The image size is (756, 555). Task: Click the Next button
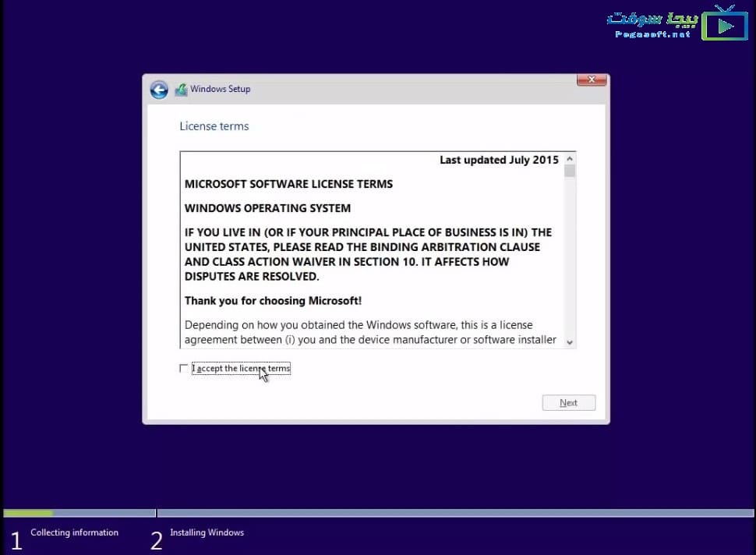coord(568,403)
